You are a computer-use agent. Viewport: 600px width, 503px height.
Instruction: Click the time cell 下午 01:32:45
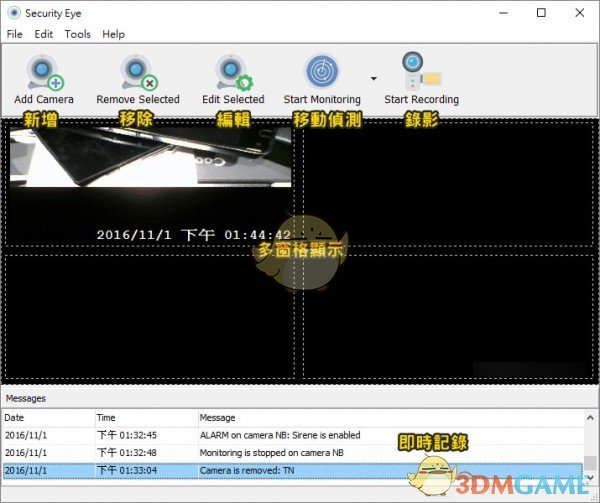click(127, 435)
